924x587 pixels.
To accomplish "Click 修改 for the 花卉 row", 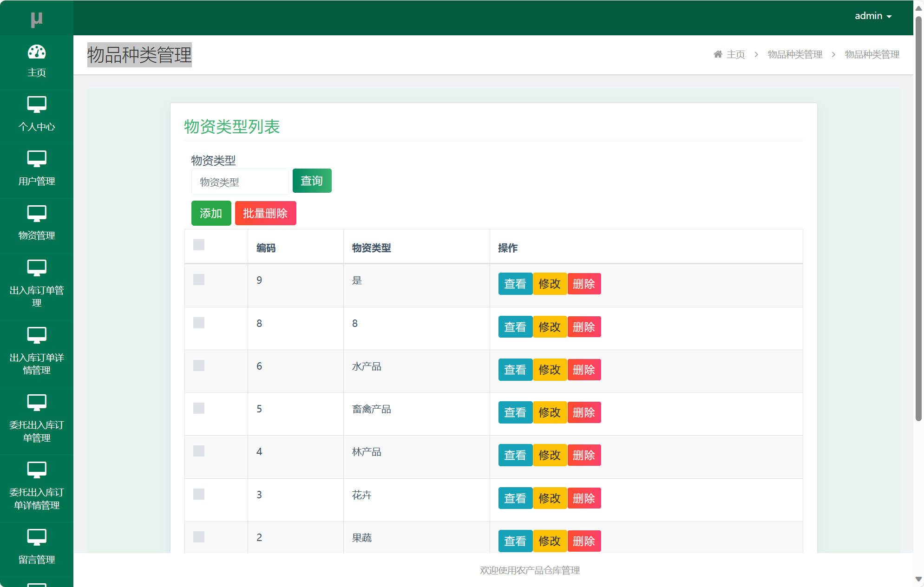I will click(x=550, y=498).
